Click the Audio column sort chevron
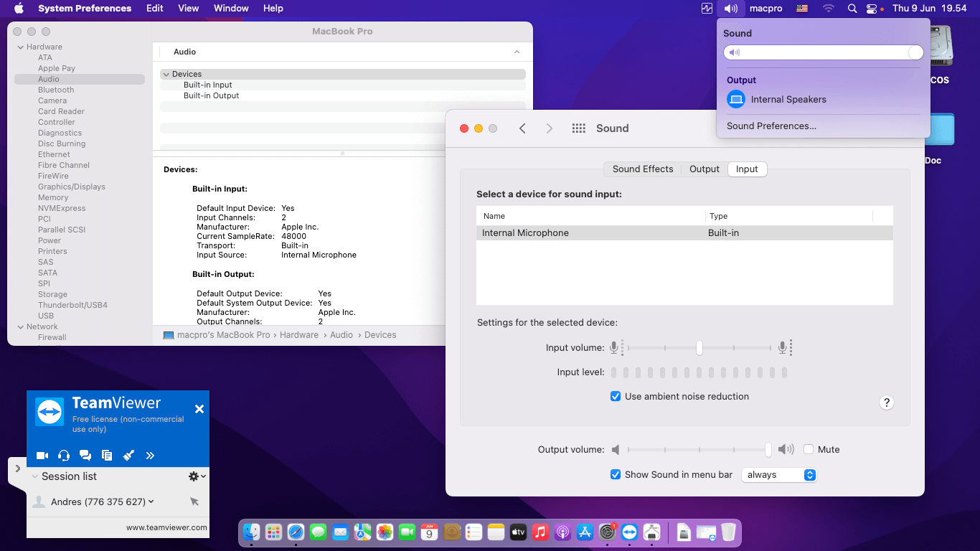 [x=517, y=52]
